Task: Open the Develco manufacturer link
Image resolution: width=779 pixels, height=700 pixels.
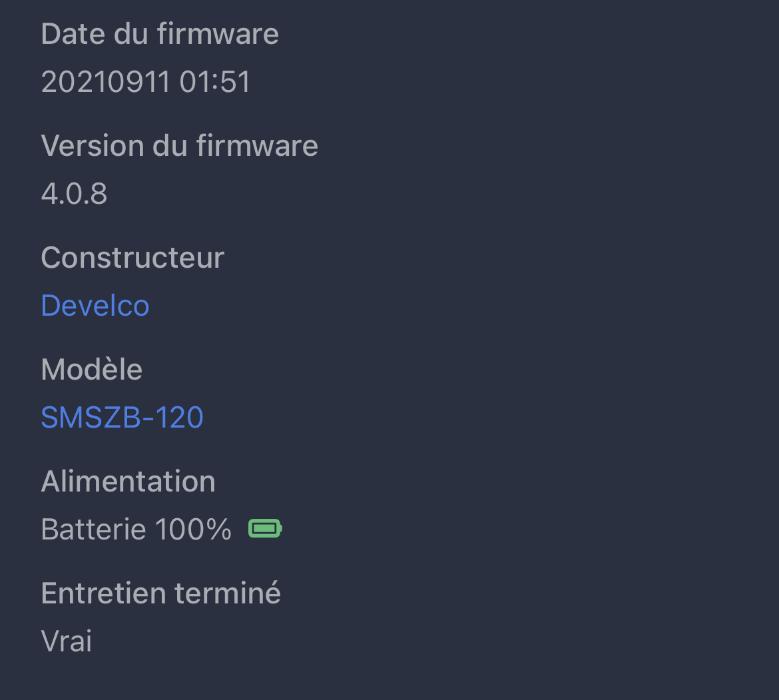Action: (95, 306)
